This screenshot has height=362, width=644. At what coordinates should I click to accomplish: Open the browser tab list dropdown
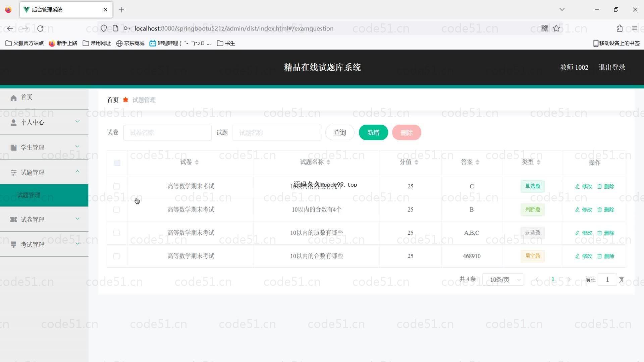point(562,9)
